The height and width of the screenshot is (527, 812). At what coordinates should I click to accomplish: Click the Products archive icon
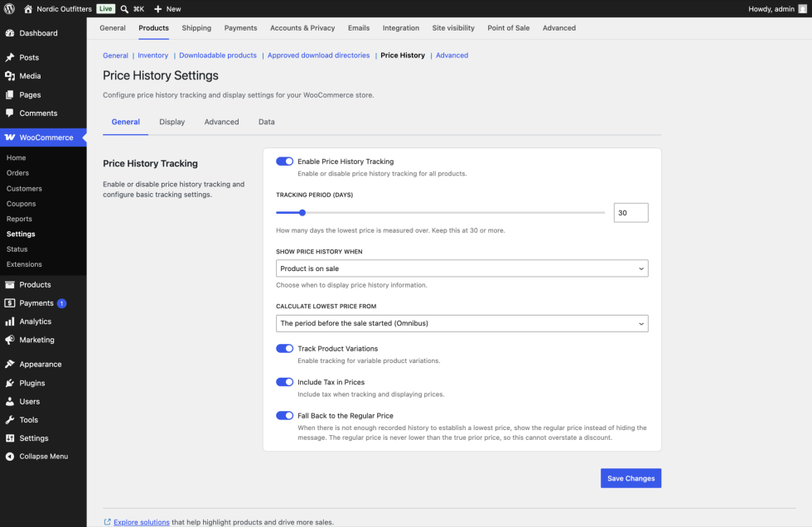coord(10,285)
